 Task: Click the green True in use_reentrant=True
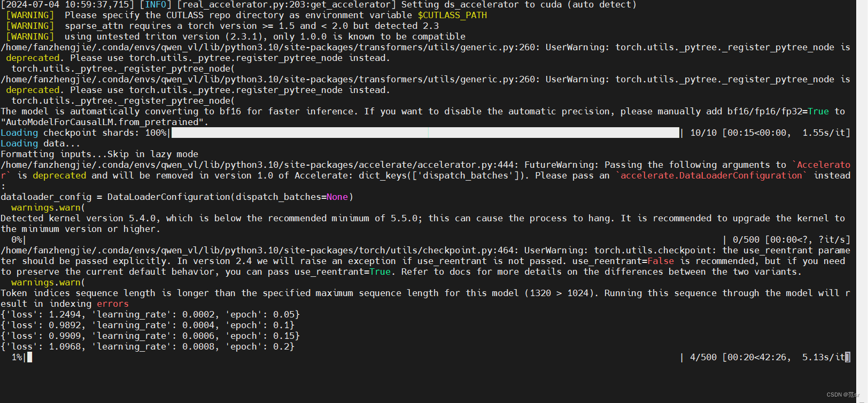click(x=380, y=272)
